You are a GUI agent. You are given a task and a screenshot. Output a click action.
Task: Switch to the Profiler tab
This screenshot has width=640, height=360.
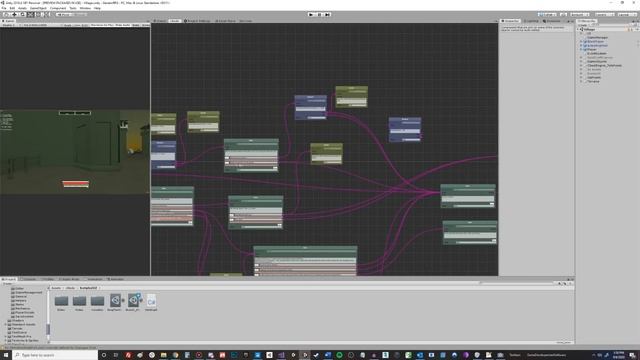[x=48, y=279]
